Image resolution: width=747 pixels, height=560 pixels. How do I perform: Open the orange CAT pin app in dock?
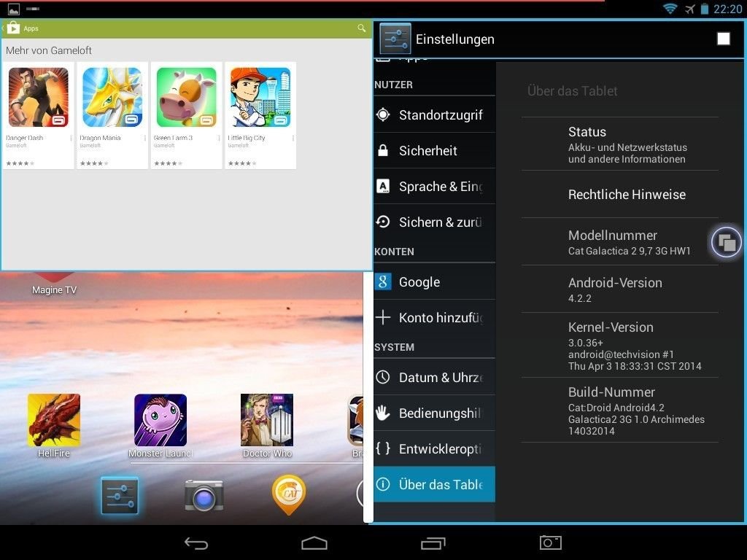[x=289, y=495]
